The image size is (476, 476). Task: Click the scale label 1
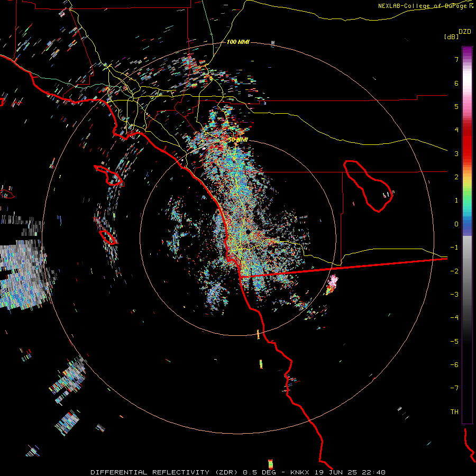456,200
